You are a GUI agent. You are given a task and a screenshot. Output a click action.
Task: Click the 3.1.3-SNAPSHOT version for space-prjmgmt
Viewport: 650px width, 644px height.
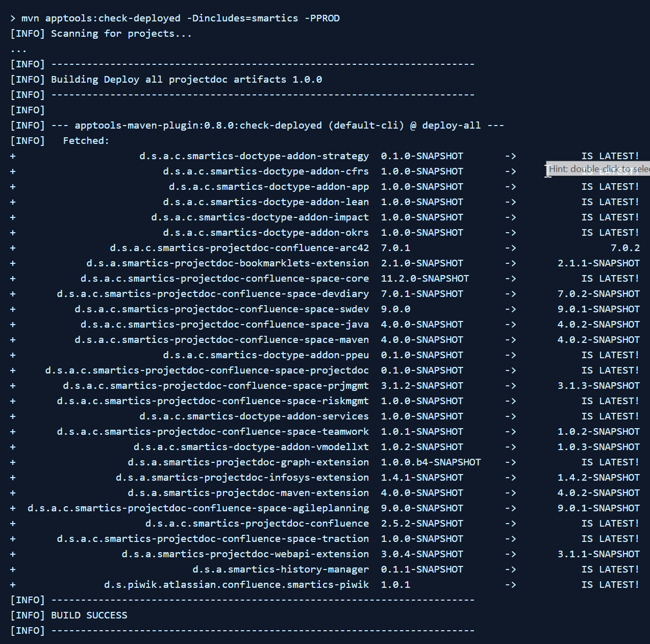(598, 386)
